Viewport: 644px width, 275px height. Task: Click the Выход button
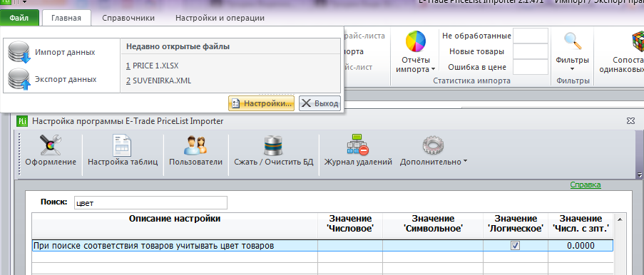[x=320, y=103]
